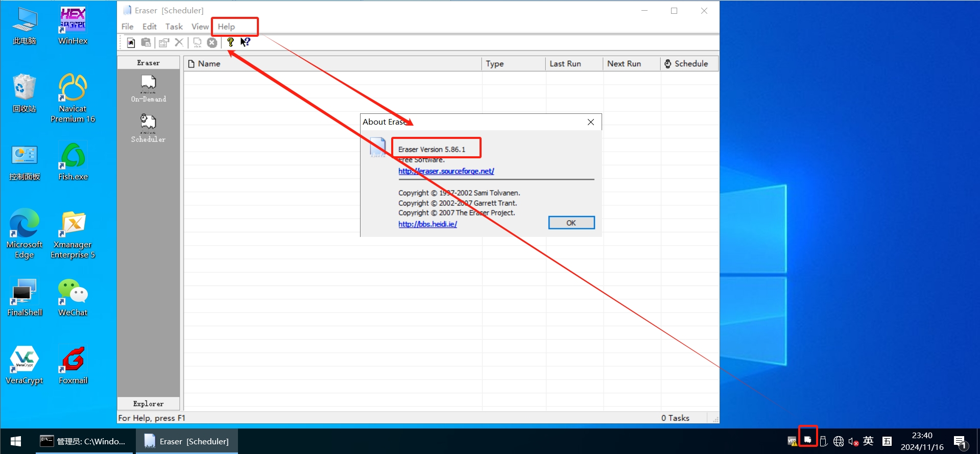Open the 此电脑 desktop icon
Screen dimensions: 980x454
[x=25, y=27]
